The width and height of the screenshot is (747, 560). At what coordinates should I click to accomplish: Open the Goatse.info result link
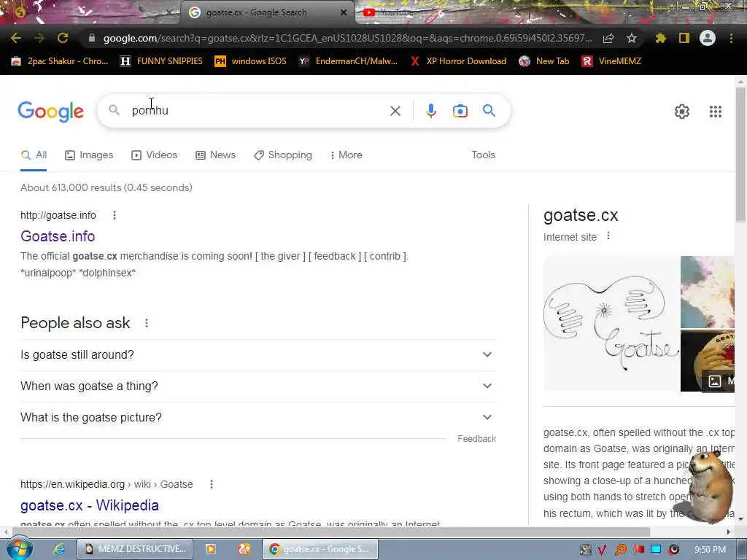58,236
